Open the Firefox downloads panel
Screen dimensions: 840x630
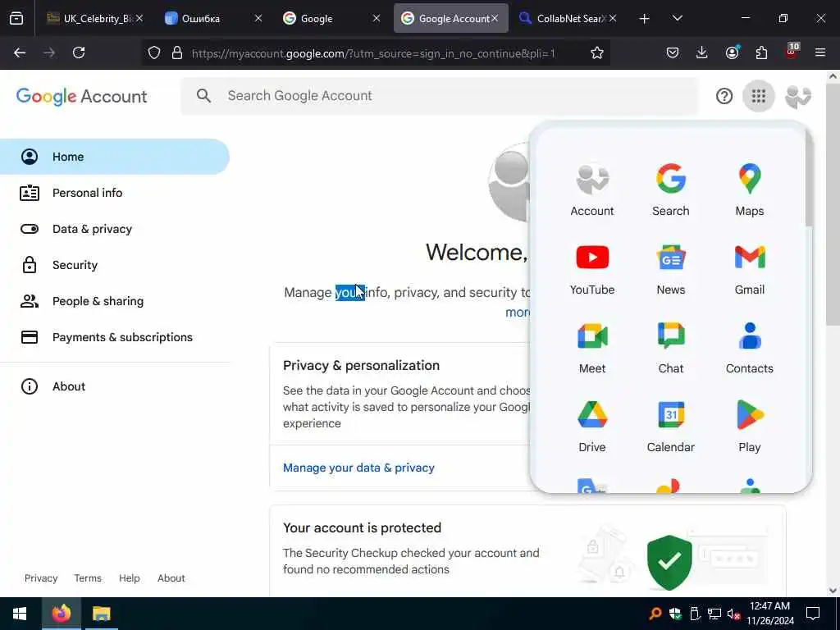pos(702,52)
